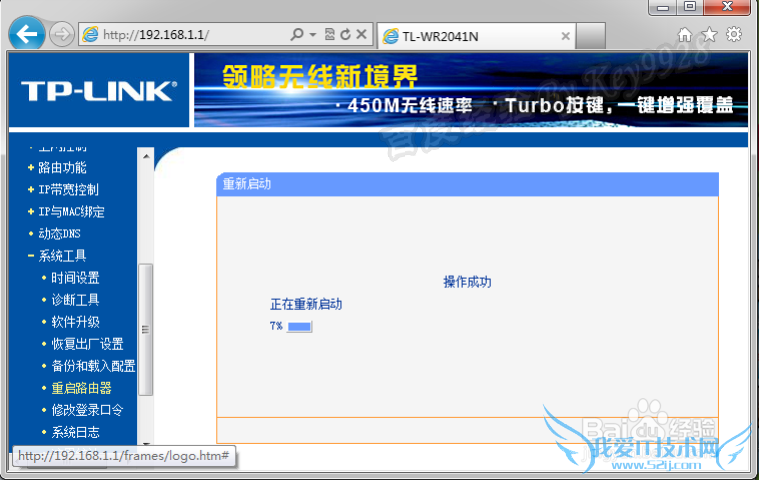Viewport: 759px width, 480px height.
Task: Click the TP-LINK logo
Action: coord(99,91)
